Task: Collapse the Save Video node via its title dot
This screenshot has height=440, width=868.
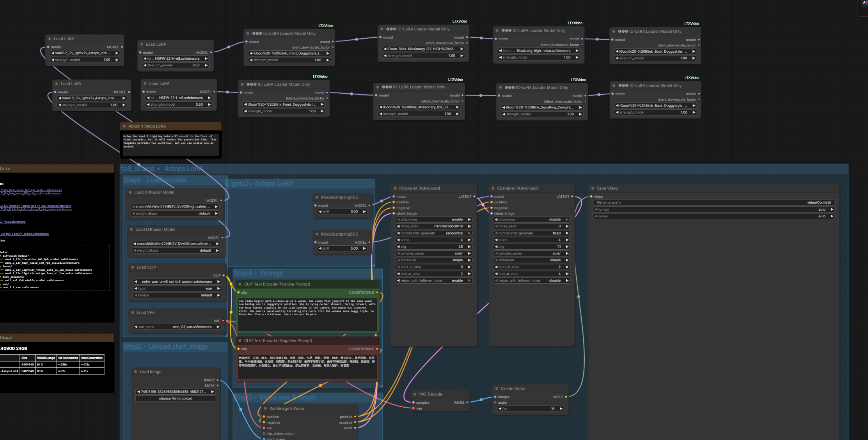Action: tap(593, 188)
